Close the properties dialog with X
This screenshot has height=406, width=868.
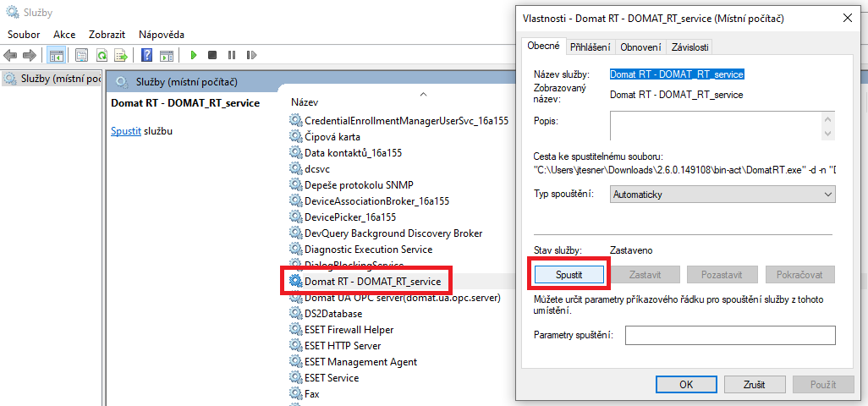tap(848, 18)
